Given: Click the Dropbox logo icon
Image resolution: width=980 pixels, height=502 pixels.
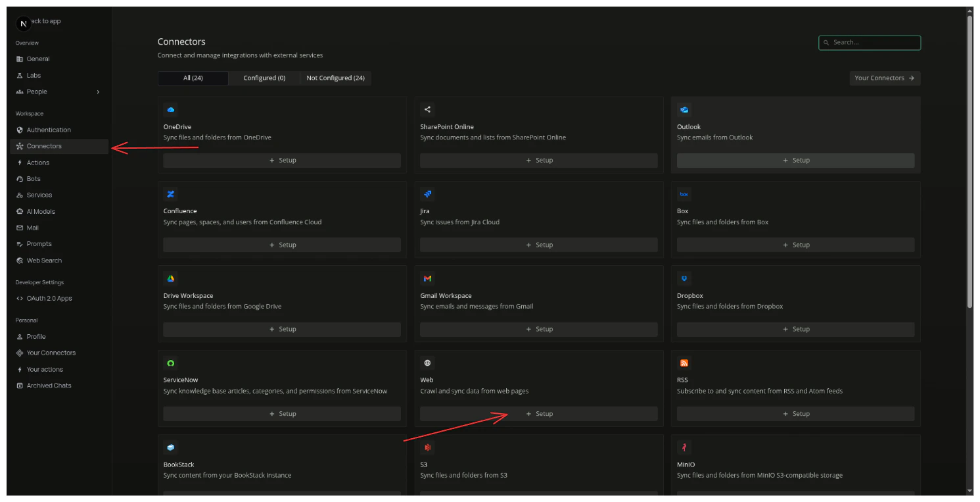Looking at the screenshot, I should click(x=684, y=279).
